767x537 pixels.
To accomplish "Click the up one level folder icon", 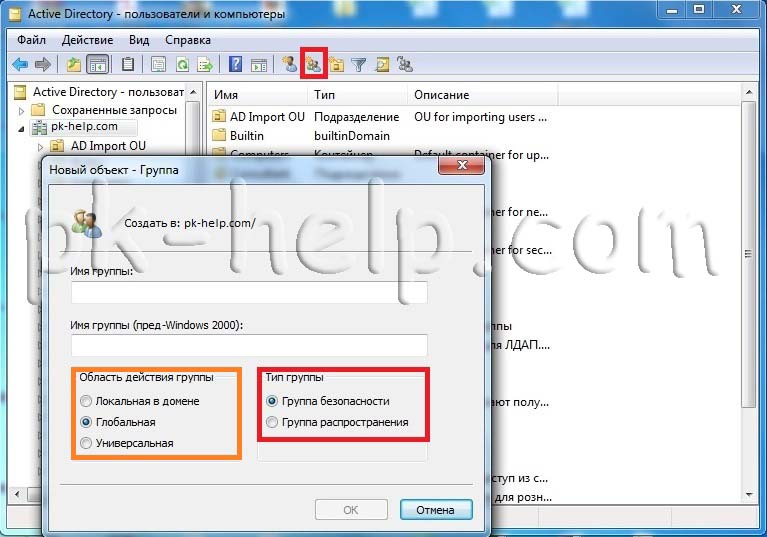I will (73, 64).
